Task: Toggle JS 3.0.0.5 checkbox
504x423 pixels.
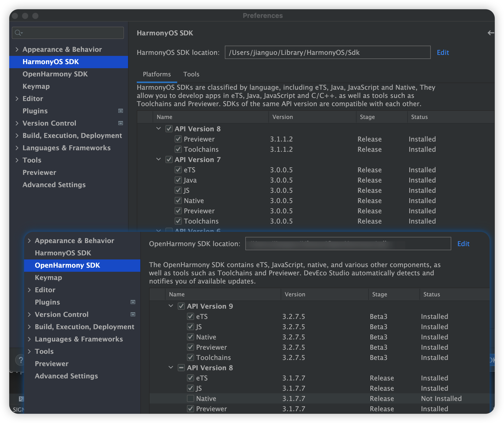Action: point(178,190)
